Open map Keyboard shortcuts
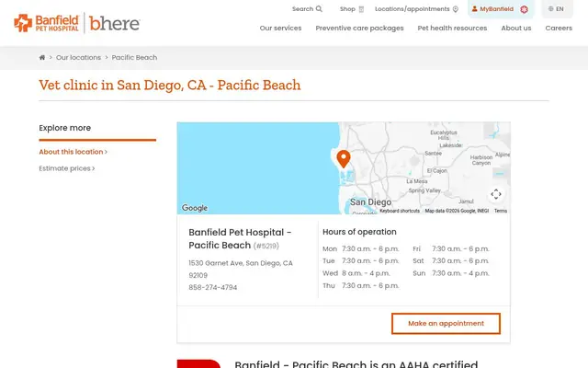The height and width of the screenshot is (368, 588). tap(400, 211)
